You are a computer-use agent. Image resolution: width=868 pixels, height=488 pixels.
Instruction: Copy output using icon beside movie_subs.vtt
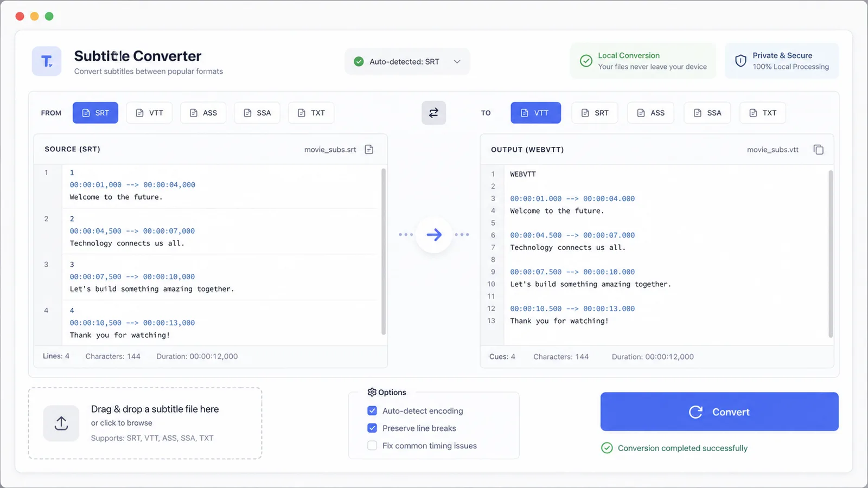[819, 149]
